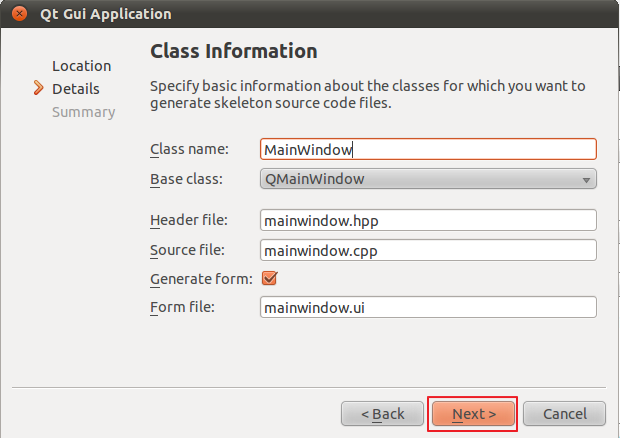The image size is (620, 438).
Task: Uncheck the Generate form checkbox
Action: tap(268, 278)
